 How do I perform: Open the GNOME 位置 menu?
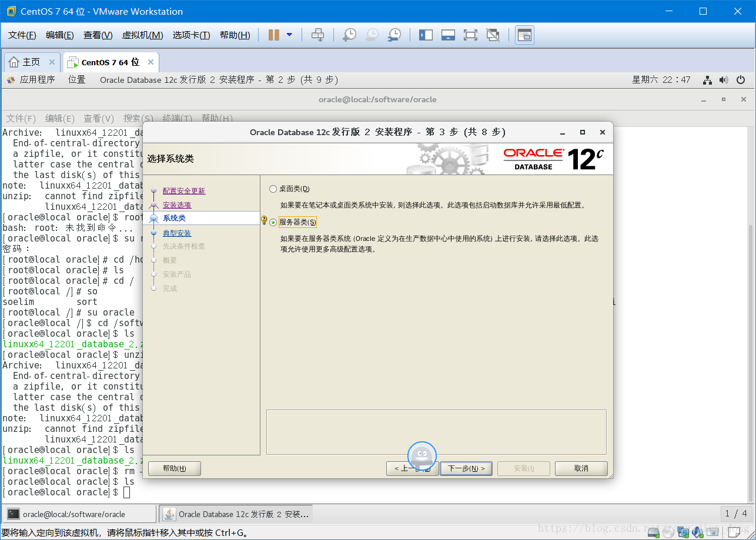click(x=76, y=80)
